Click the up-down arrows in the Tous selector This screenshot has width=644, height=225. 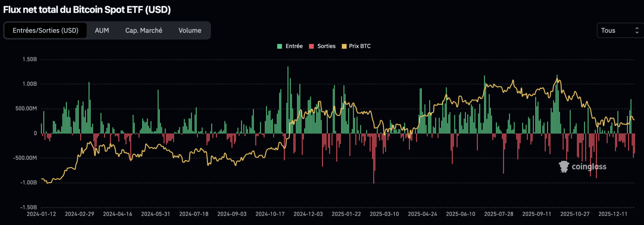[x=637, y=30]
